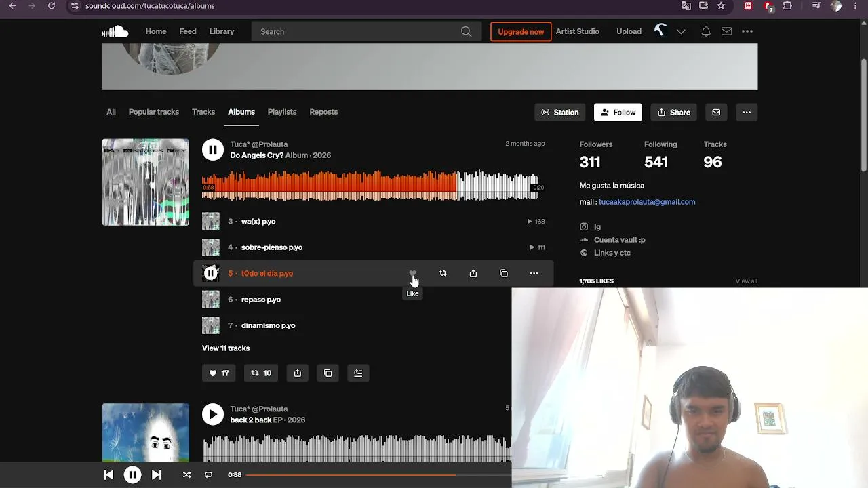Viewport: 868px width, 488px height.
Task: Pause the Do Angels Cry? album
Action: coord(213,150)
